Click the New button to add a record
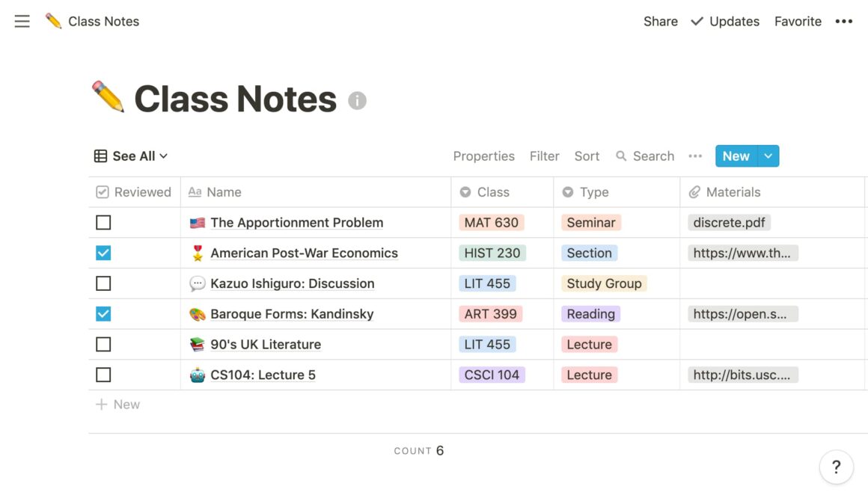This screenshot has width=868, height=498. coord(736,156)
